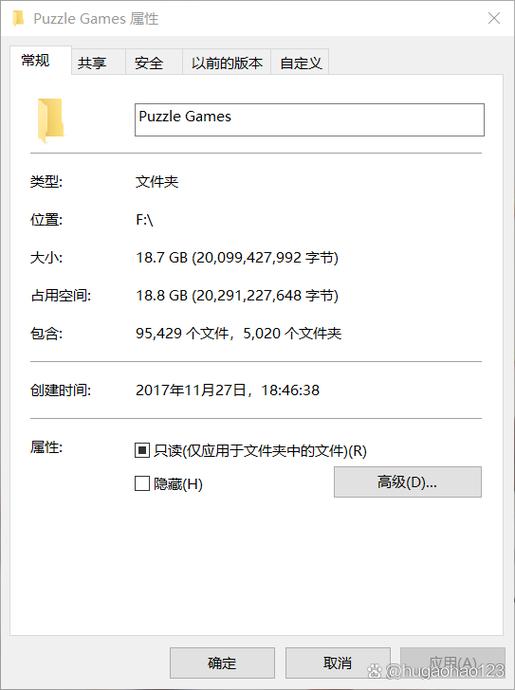Click the Puzzle Games folder name field
Viewport: 515px width, 690px height.
tap(309, 120)
